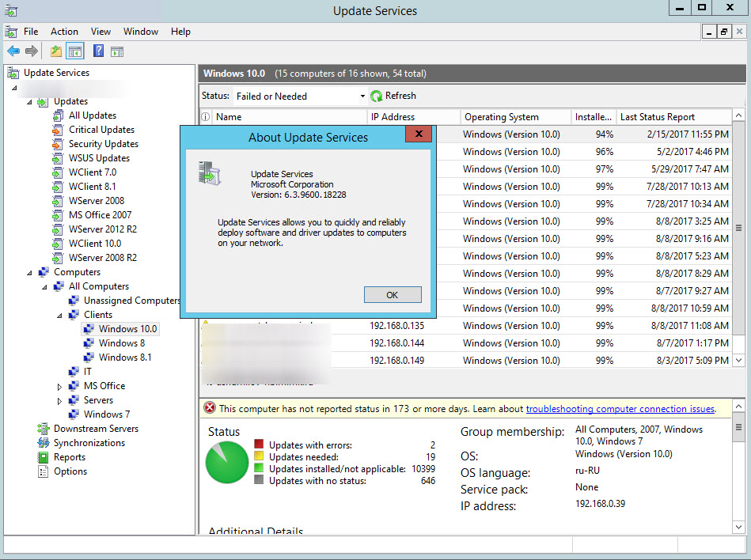The width and height of the screenshot is (751, 560).
Task: Open the Window menu
Action: 141,32
